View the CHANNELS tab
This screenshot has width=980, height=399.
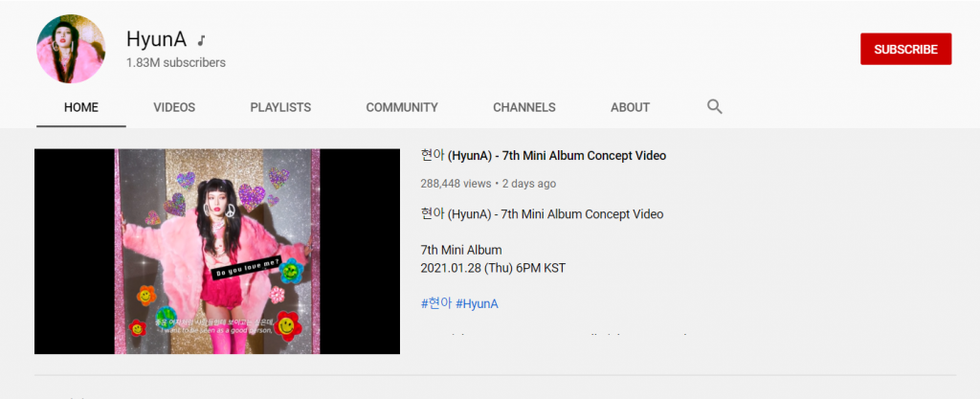524,107
